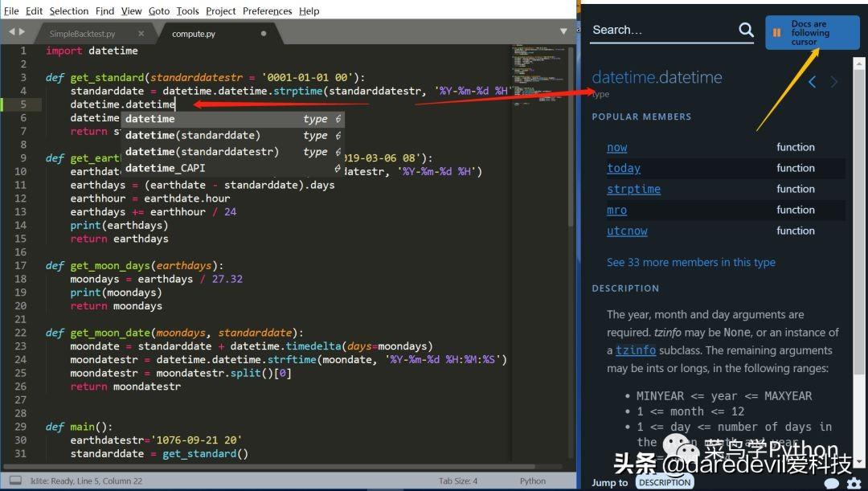868x491 pixels.
Task: Click the code minimap
Action: pos(537,75)
